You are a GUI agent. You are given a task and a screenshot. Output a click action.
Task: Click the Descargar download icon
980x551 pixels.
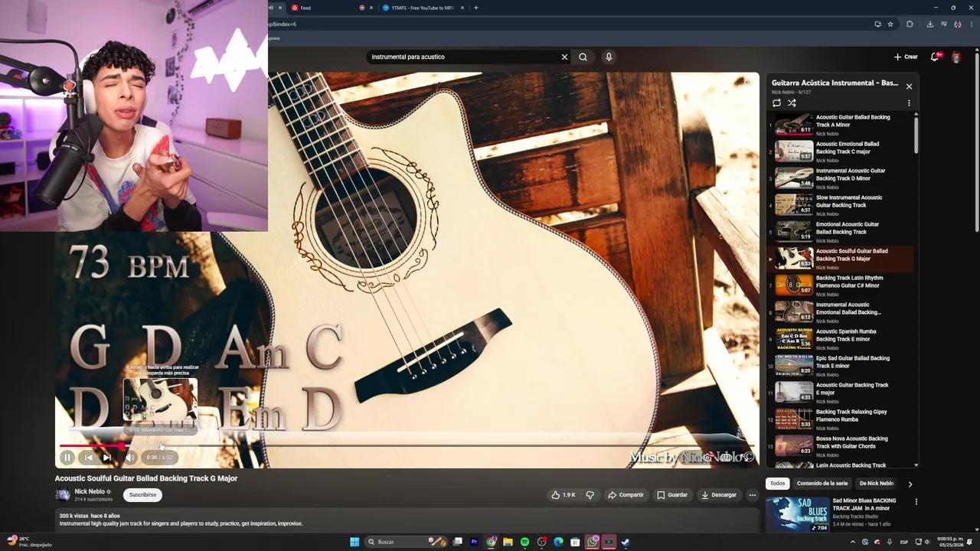pyautogui.click(x=705, y=494)
